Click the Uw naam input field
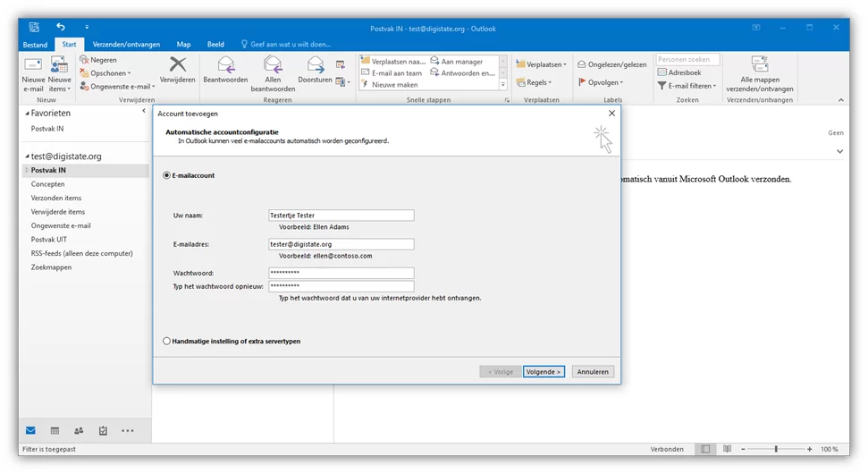This screenshot has width=868, height=474. [341, 216]
